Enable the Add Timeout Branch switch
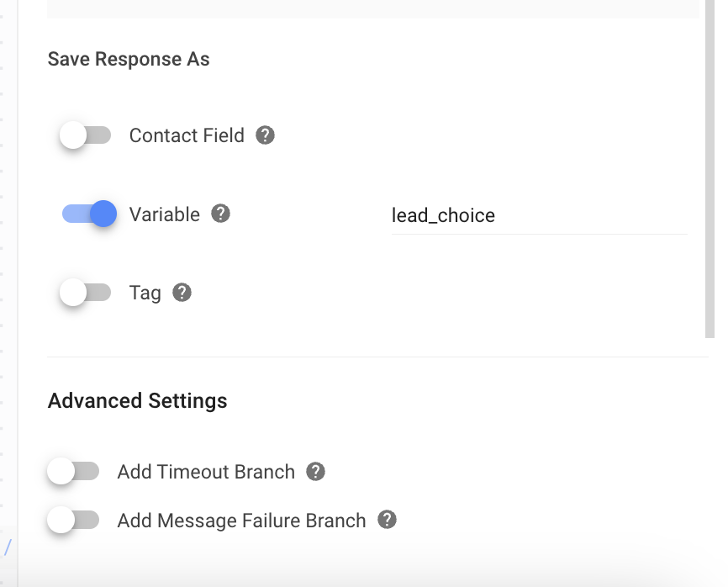728x587 pixels. coord(73,472)
